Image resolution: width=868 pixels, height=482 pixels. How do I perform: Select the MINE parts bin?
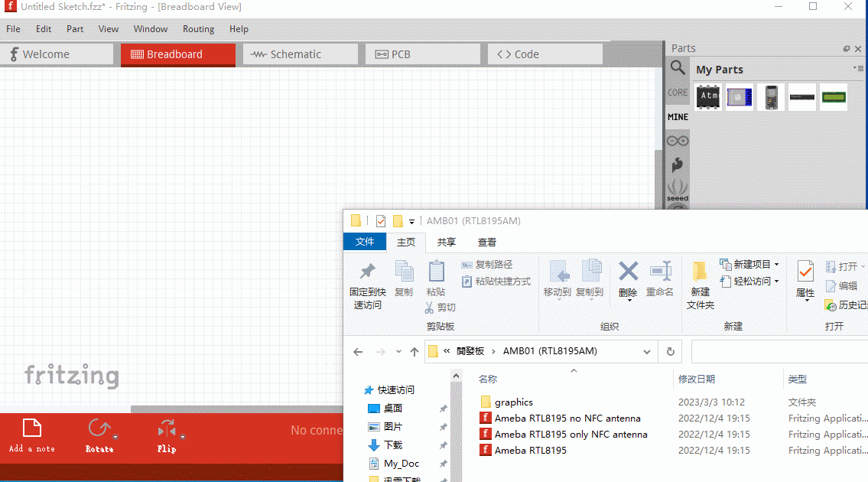678,117
